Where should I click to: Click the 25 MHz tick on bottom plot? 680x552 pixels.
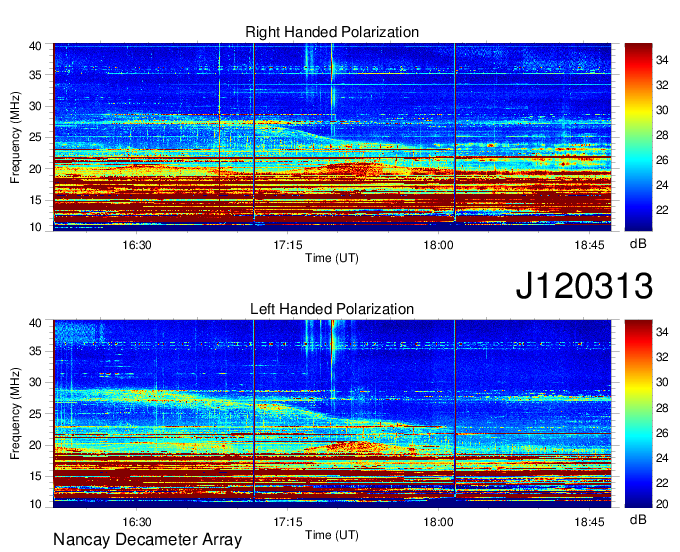click(x=35, y=414)
